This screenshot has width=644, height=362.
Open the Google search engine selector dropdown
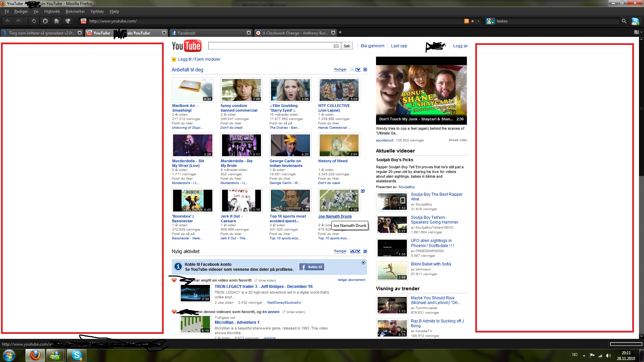point(490,21)
